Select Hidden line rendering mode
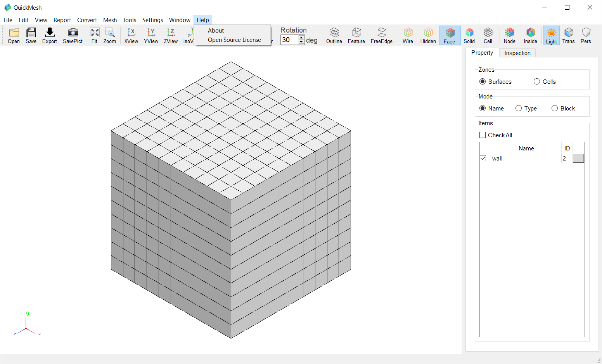 tap(428, 36)
